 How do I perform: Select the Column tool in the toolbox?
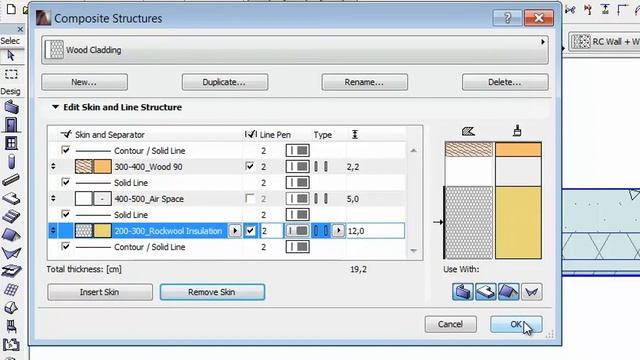point(11,161)
